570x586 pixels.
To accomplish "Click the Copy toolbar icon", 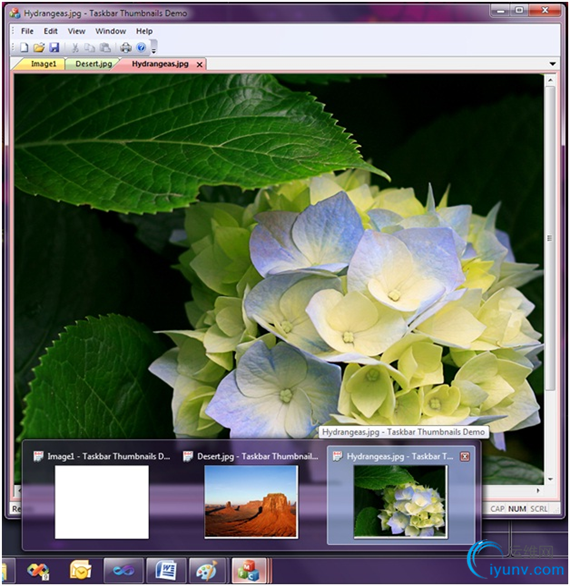I will [x=90, y=47].
